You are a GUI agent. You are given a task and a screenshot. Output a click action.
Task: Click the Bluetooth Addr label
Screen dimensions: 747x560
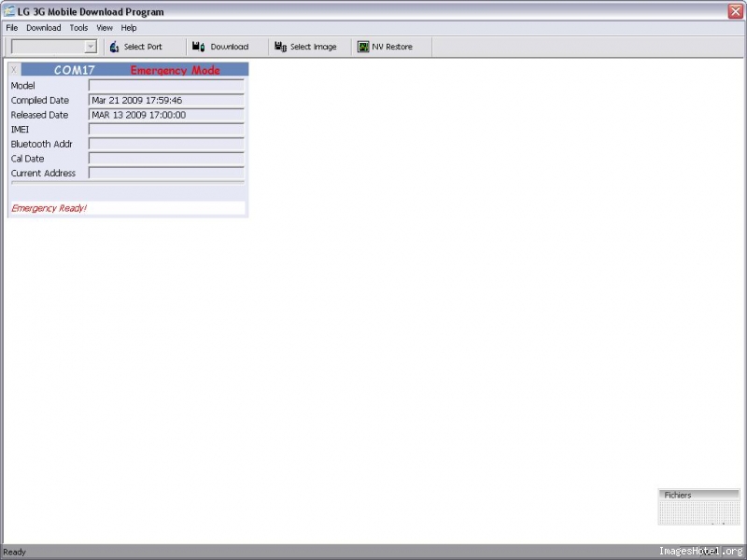coord(41,144)
